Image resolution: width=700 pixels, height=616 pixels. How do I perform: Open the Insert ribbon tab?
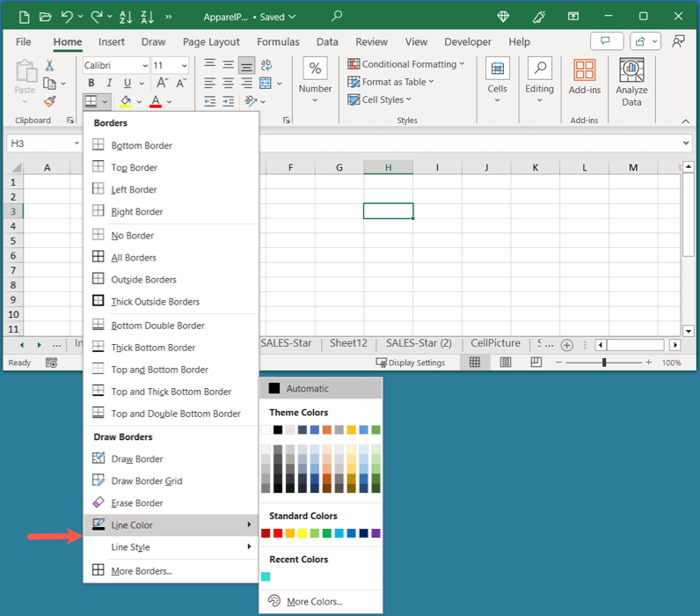(x=112, y=42)
